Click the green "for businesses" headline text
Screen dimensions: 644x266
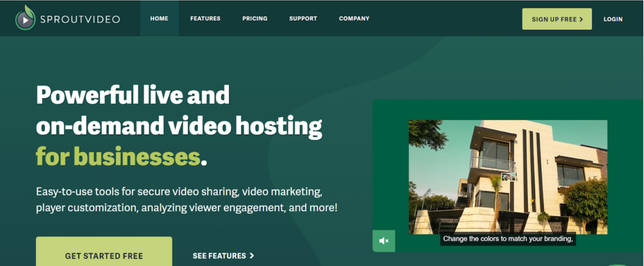point(118,155)
